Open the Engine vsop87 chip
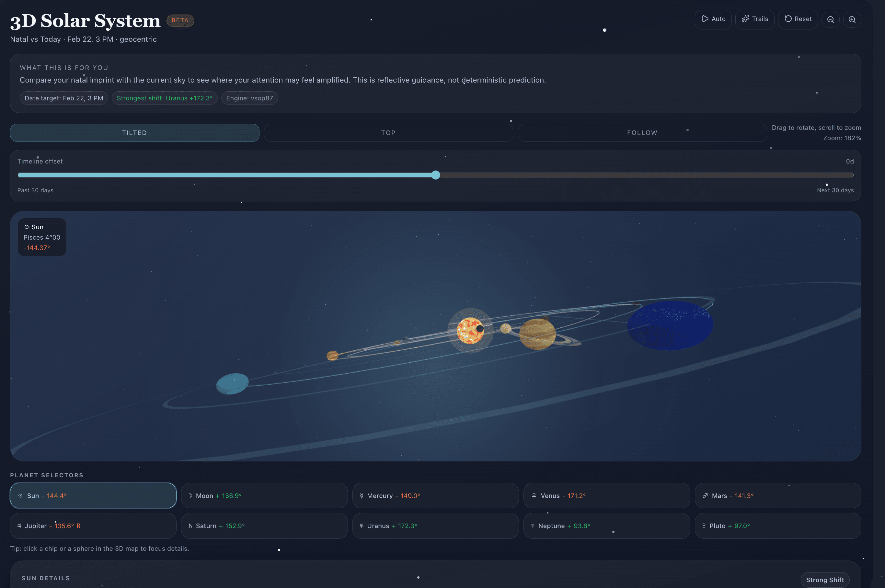Viewport: 885px width, 588px height. coord(249,98)
